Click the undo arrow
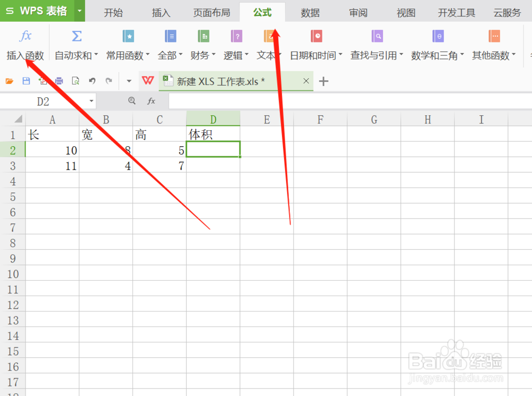 pos(92,81)
